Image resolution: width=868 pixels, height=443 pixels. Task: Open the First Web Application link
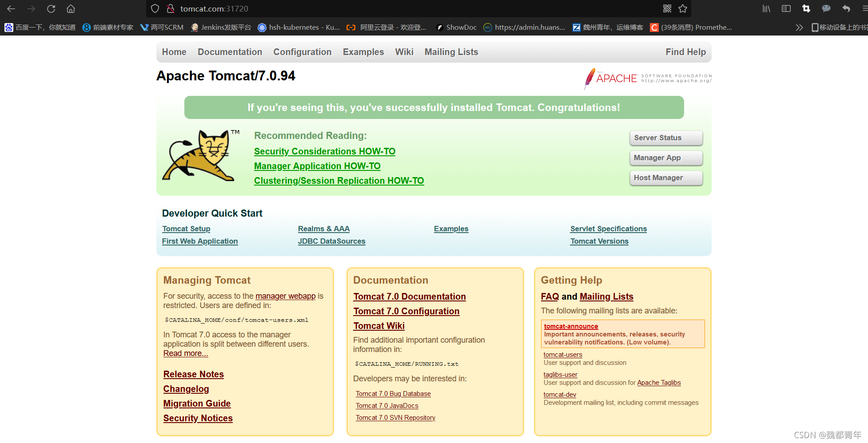click(200, 241)
